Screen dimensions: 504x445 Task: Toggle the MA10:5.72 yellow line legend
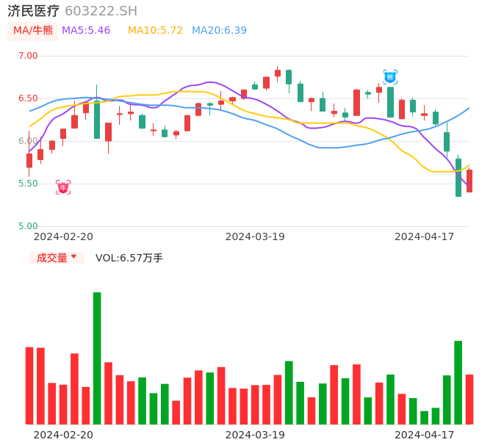155,30
